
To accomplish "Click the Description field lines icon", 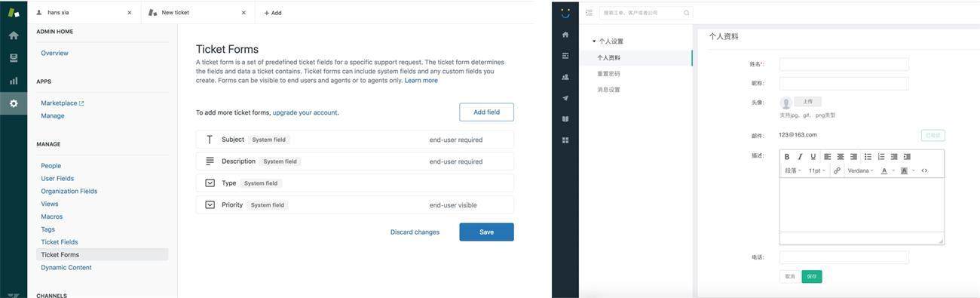I will coord(210,161).
